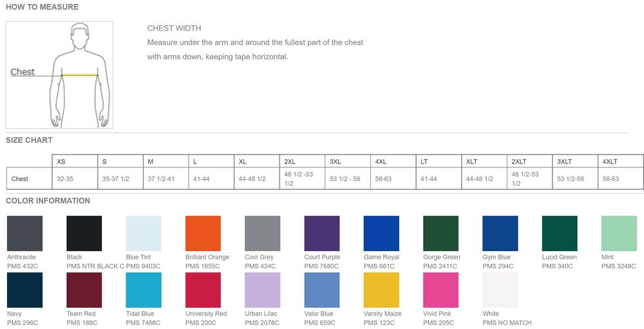This screenshot has width=644, height=329.
Task: Pick the Team Red swatch
Action: (x=84, y=290)
